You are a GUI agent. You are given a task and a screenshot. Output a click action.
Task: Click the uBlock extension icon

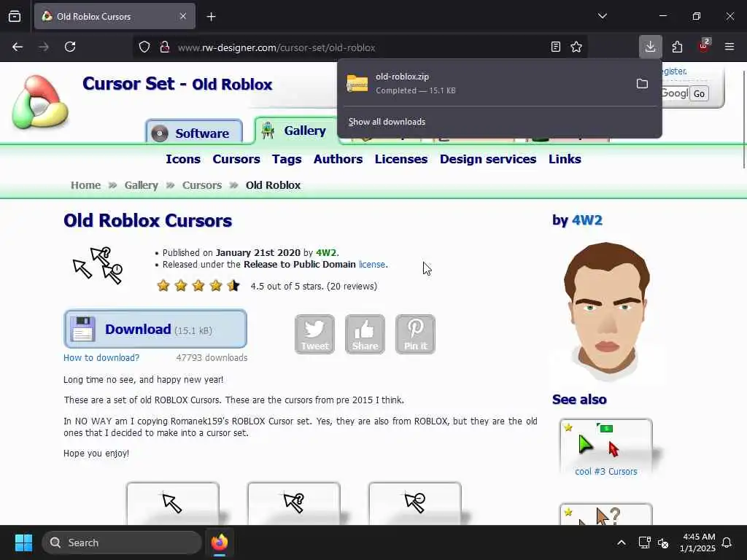coord(704,46)
